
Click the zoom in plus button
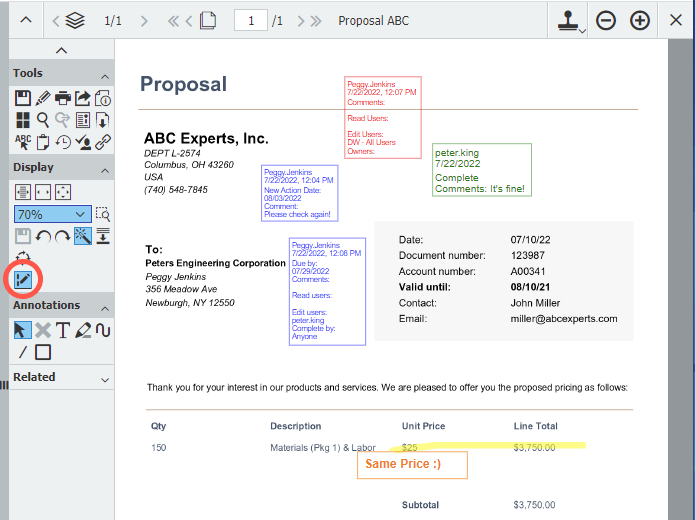640,20
